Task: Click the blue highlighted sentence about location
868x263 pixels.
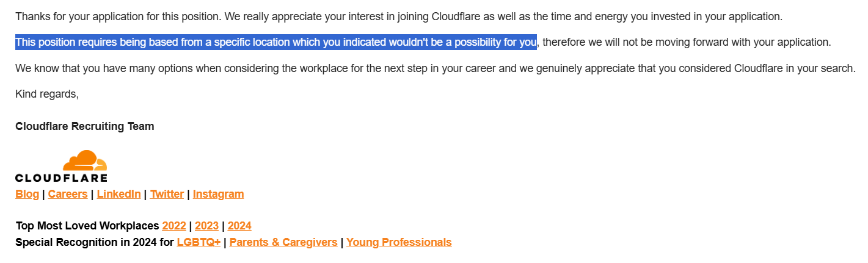Action: pos(276,43)
